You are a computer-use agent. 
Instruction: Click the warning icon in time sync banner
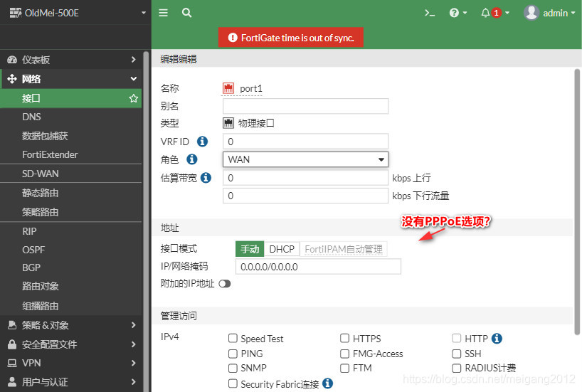(x=233, y=38)
